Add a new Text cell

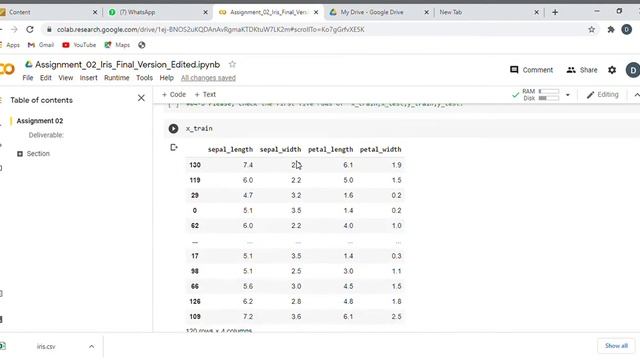pos(205,94)
